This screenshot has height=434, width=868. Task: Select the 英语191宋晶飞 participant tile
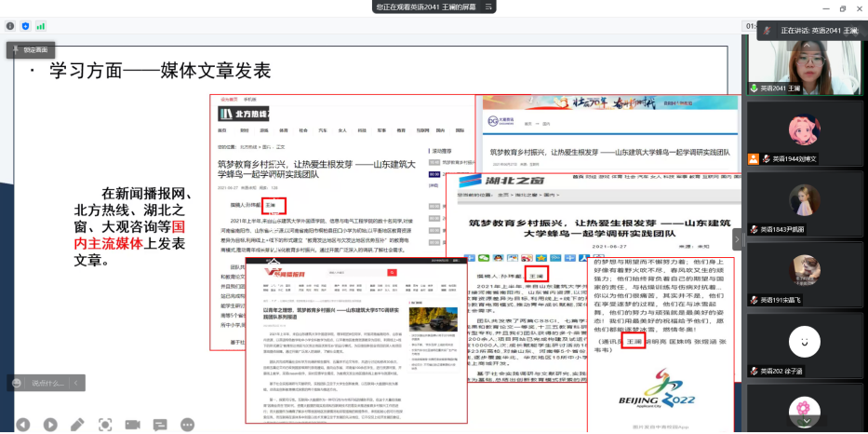tap(805, 274)
